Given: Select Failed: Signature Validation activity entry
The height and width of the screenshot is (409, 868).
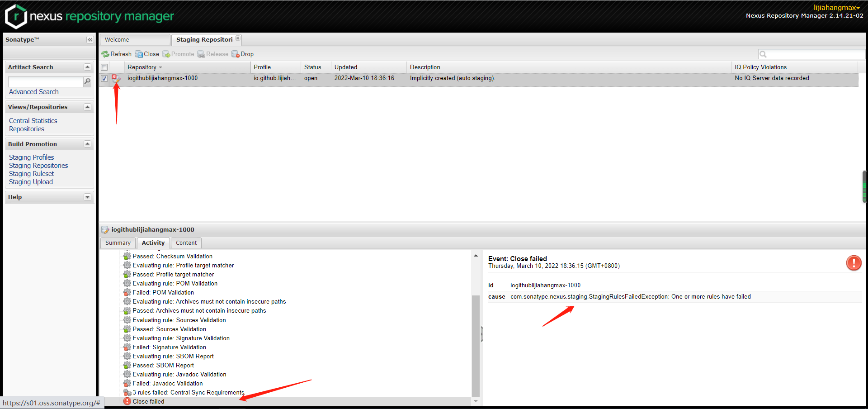Looking at the screenshot, I should 169,347.
